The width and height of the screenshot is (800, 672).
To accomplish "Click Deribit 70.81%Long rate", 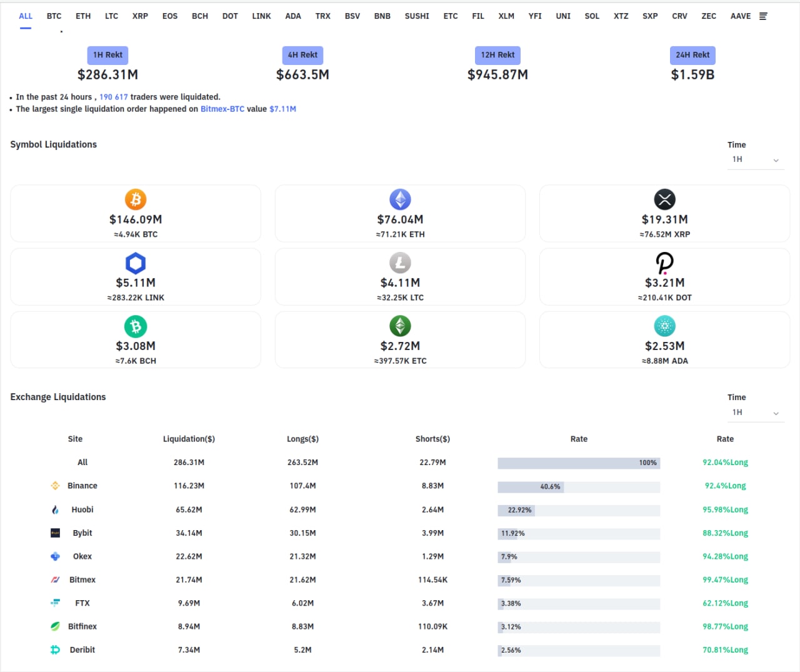I will [x=725, y=650].
